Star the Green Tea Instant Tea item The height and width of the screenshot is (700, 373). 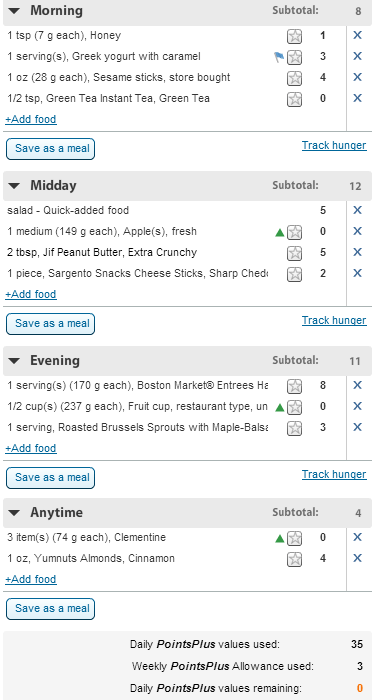(x=294, y=99)
